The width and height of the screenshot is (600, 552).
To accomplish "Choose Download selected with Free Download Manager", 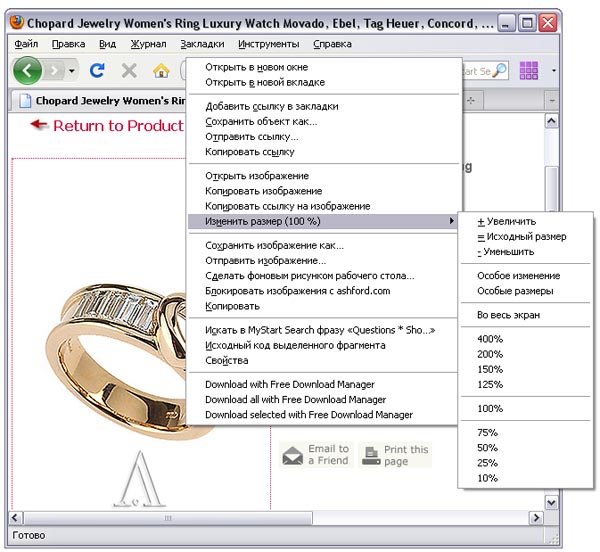I will [x=323, y=415].
